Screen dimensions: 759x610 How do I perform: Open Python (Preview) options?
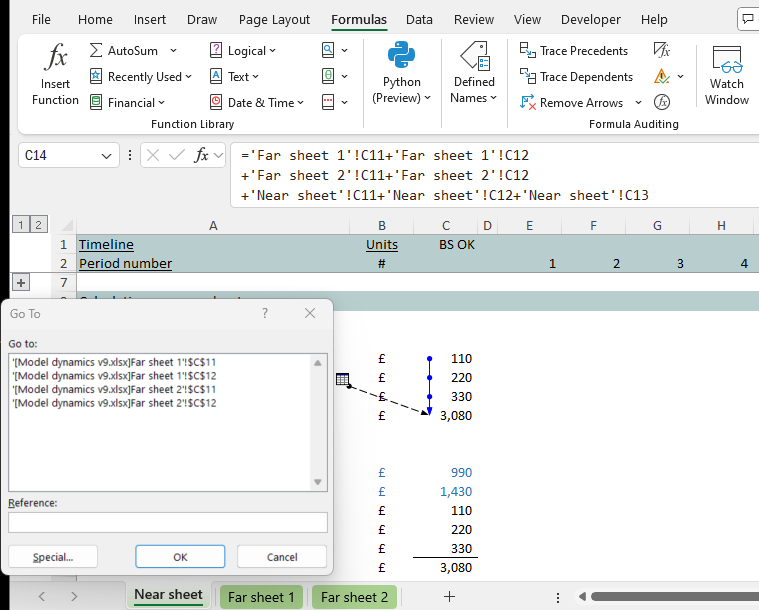(x=402, y=74)
